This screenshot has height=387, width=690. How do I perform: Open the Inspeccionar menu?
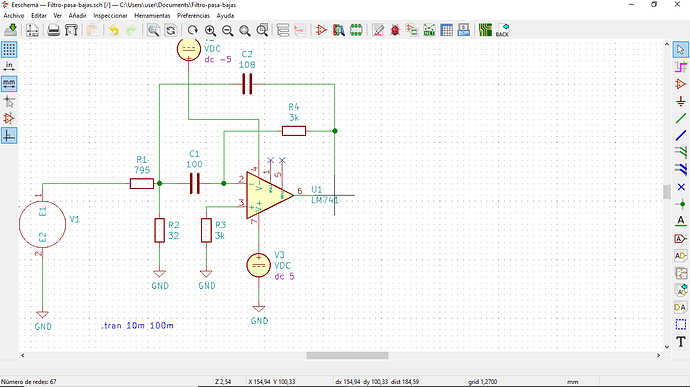click(x=110, y=15)
